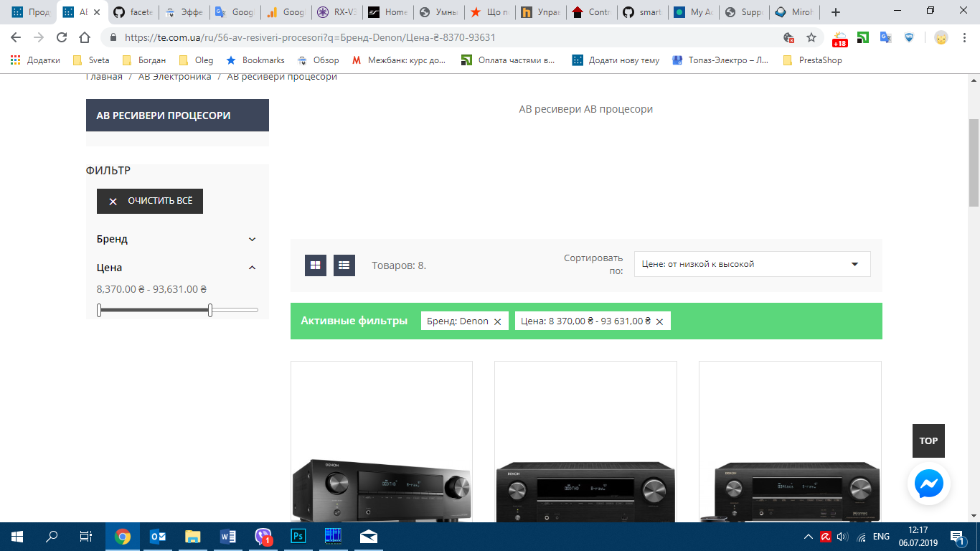Open the Oleg bookmarks folder
This screenshot has height=551, width=980.
click(x=197, y=60)
